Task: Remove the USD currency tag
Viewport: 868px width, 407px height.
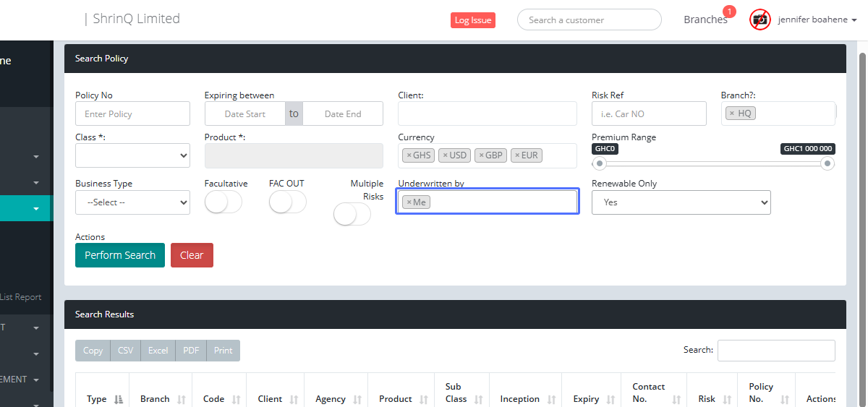Action: (446, 155)
